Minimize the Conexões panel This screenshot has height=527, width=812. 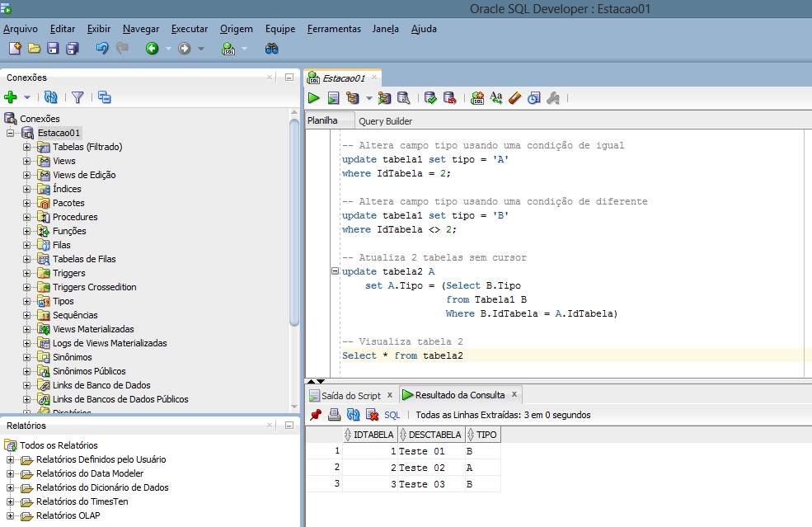click(289, 78)
